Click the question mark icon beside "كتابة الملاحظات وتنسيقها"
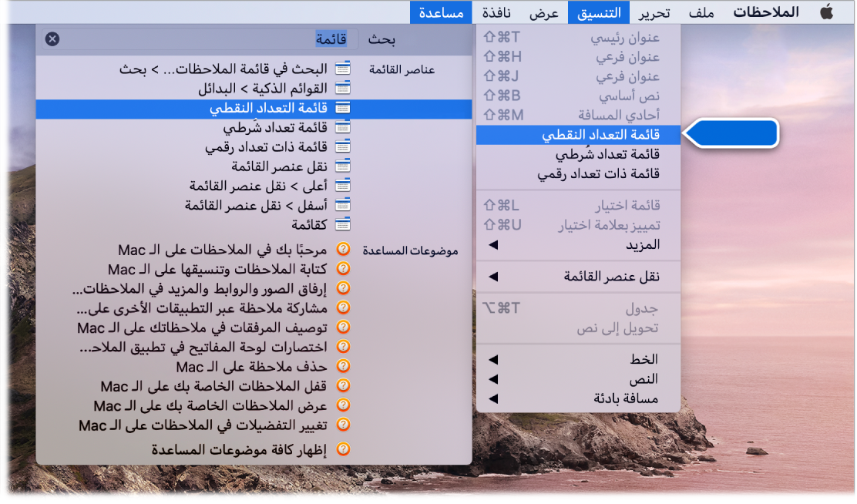Viewport: 857px width, 504px height. (x=343, y=268)
